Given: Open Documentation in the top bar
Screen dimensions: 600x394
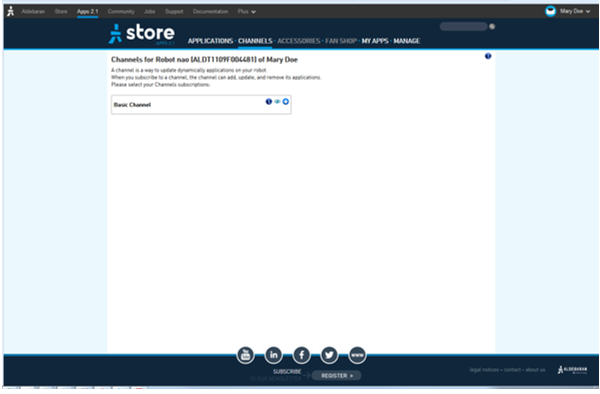Looking at the screenshot, I should click(x=210, y=11).
